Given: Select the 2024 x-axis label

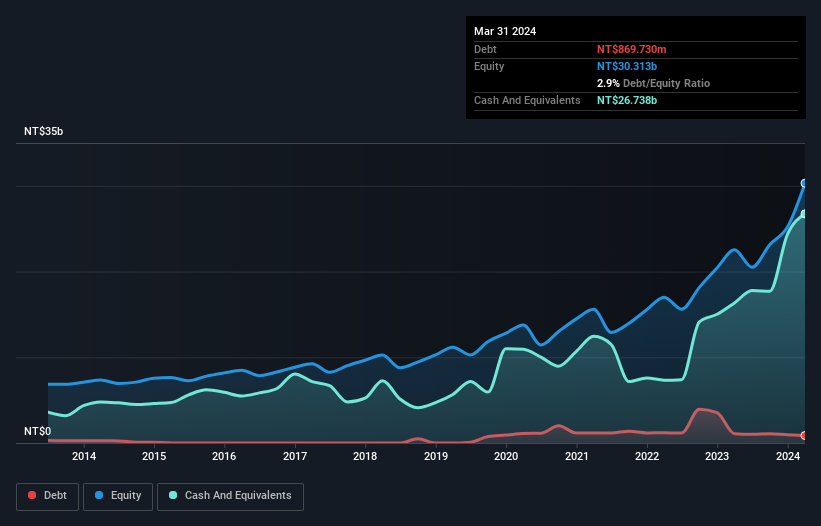Looking at the screenshot, I should (x=788, y=456).
